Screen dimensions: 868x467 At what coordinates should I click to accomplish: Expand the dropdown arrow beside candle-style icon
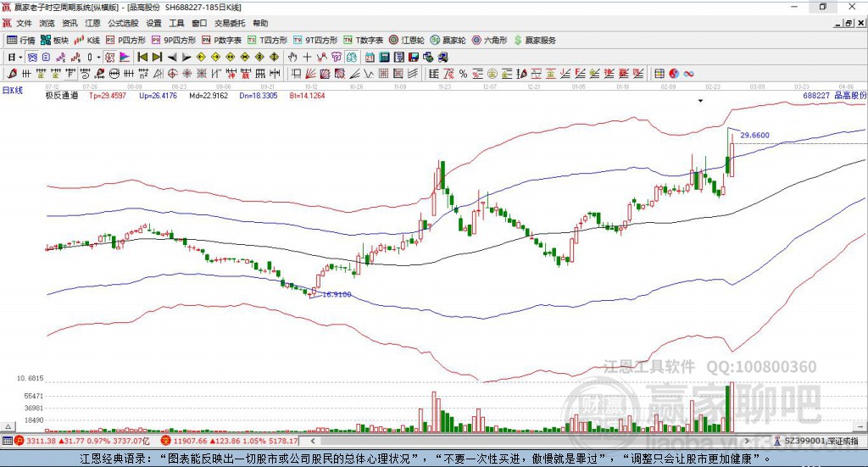tap(98, 57)
